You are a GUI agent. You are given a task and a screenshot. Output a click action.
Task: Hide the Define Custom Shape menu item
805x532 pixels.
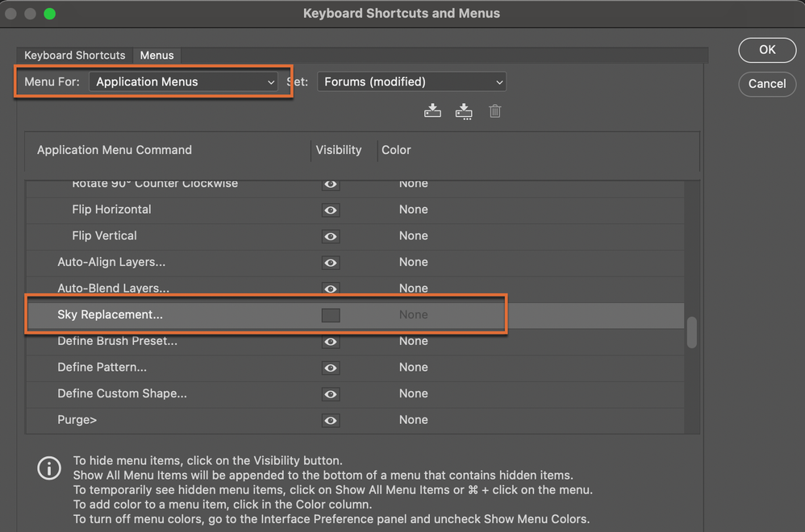[331, 394]
